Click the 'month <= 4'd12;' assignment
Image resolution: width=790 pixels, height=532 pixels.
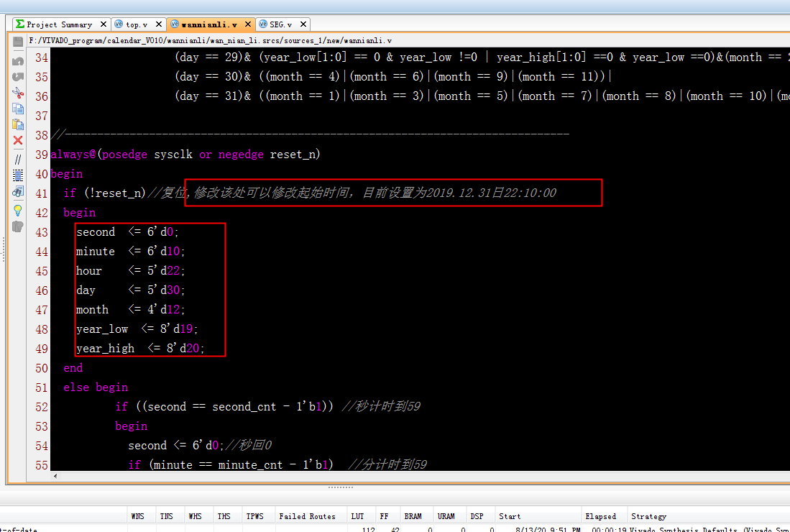tap(131, 309)
